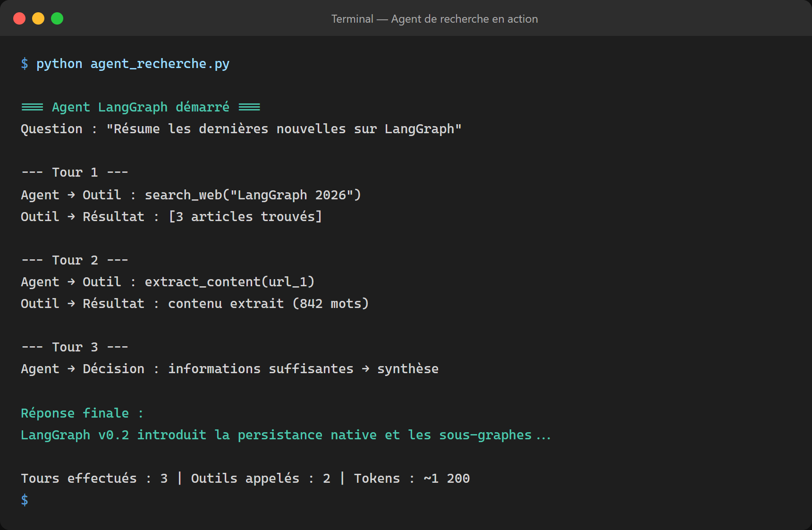The image size is (812, 530).
Task: Click the 'Agent LangGraph démarré' header line
Action: 141,107
